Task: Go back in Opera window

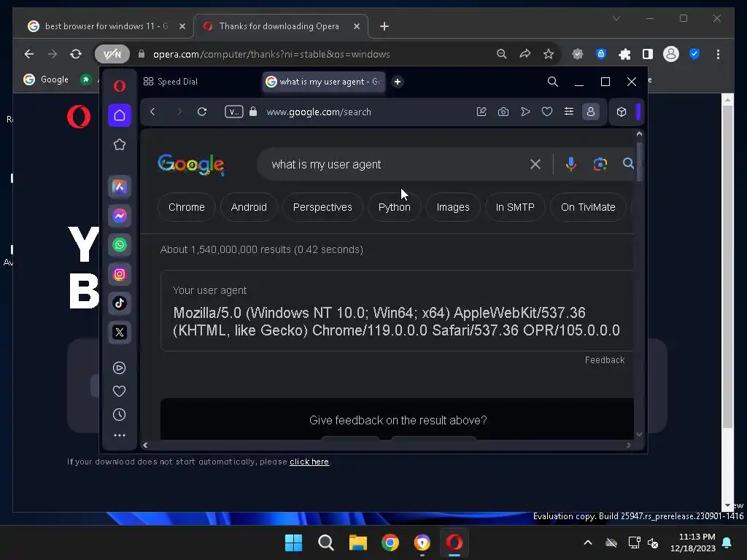Action: point(152,112)
